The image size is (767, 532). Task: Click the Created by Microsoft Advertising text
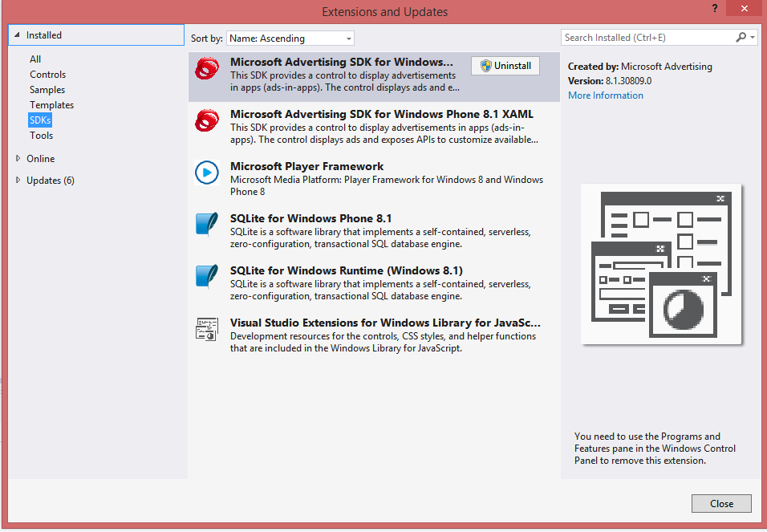tap(639, 67)
